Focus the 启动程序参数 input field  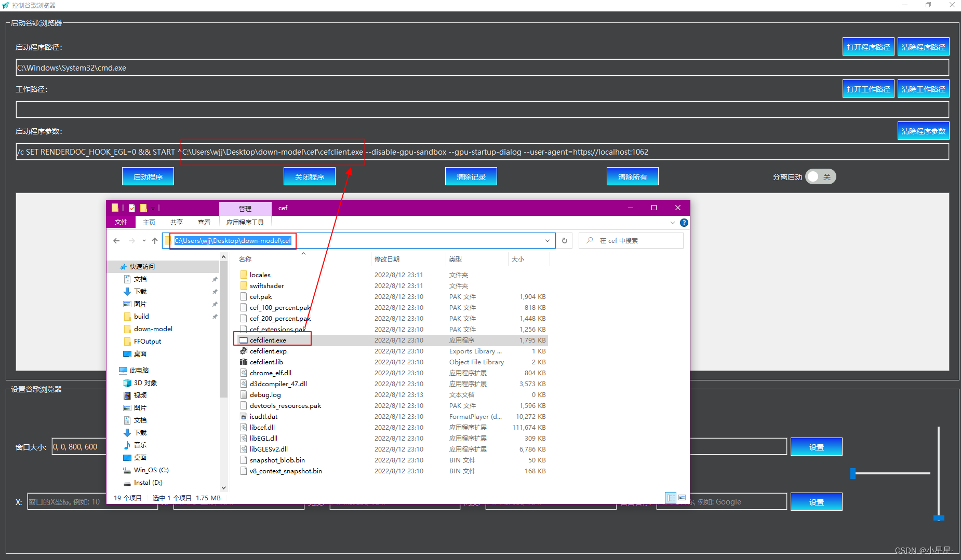482,152
